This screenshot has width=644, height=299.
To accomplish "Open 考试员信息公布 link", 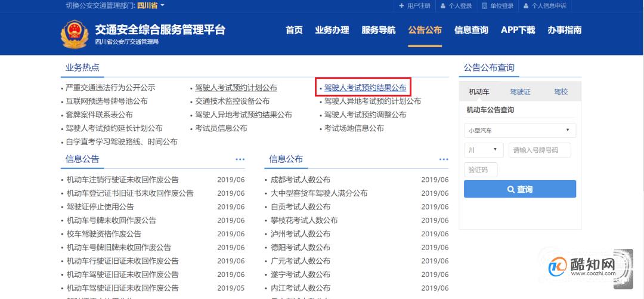I will point(221,128).
